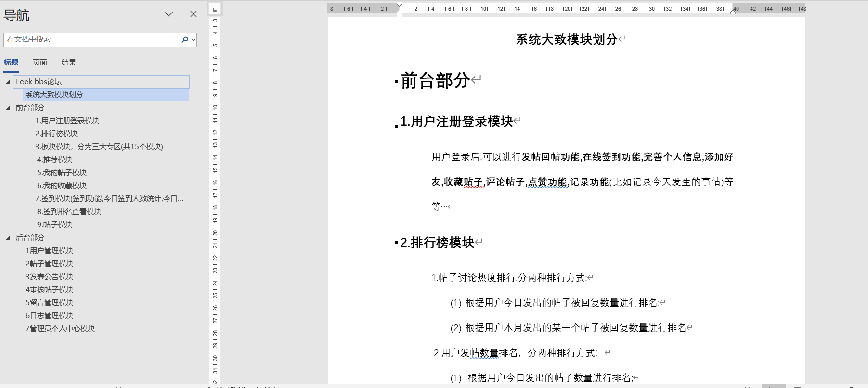Switch to the 标题 tab
Viewport: 868px width, 388px height.
[x=11, y=62]
